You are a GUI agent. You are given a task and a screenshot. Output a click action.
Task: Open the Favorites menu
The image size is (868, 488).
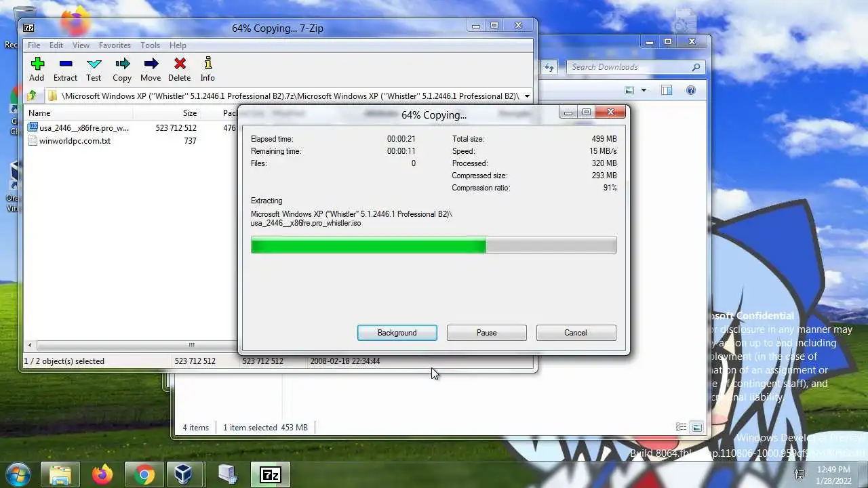[115, 45]
